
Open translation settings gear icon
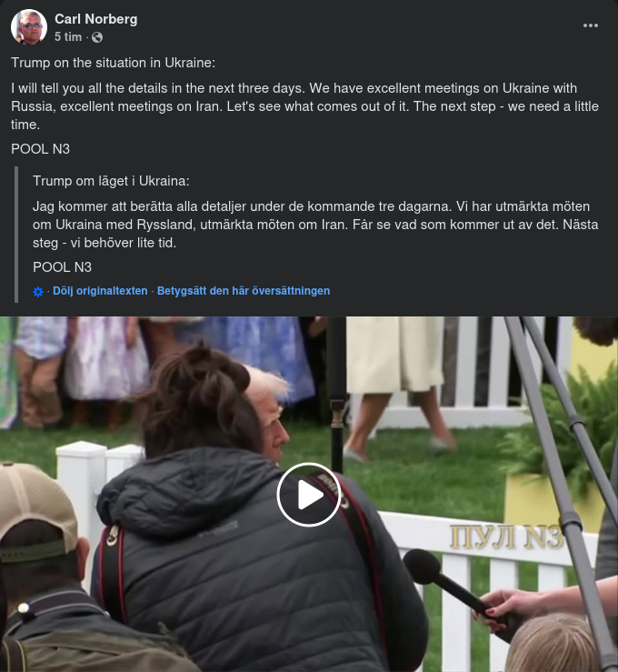(38, 291)
